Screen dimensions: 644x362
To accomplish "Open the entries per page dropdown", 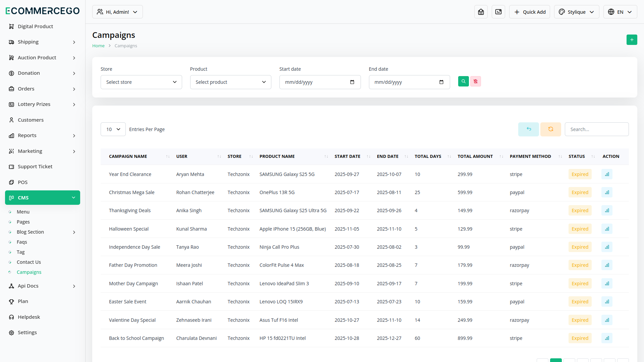I will (113, 129).
